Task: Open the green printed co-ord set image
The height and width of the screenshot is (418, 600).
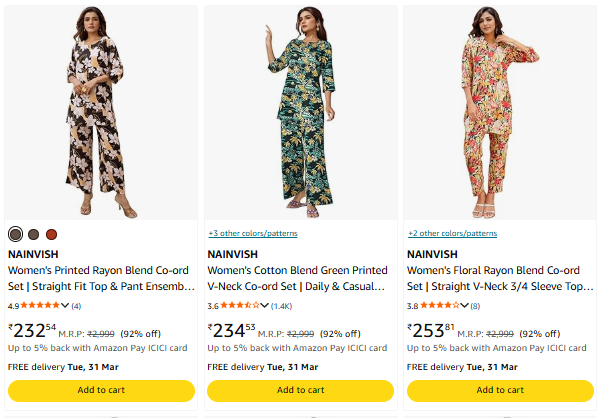Action: (x=300, y=112)
